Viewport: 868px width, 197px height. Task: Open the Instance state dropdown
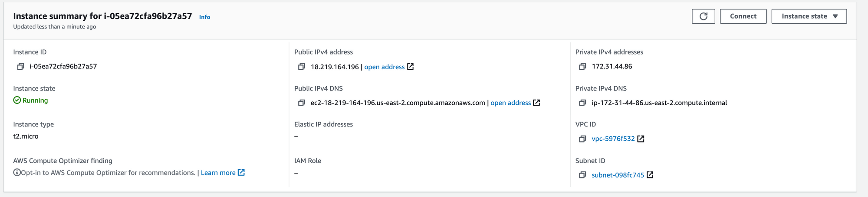coord(809,16)
